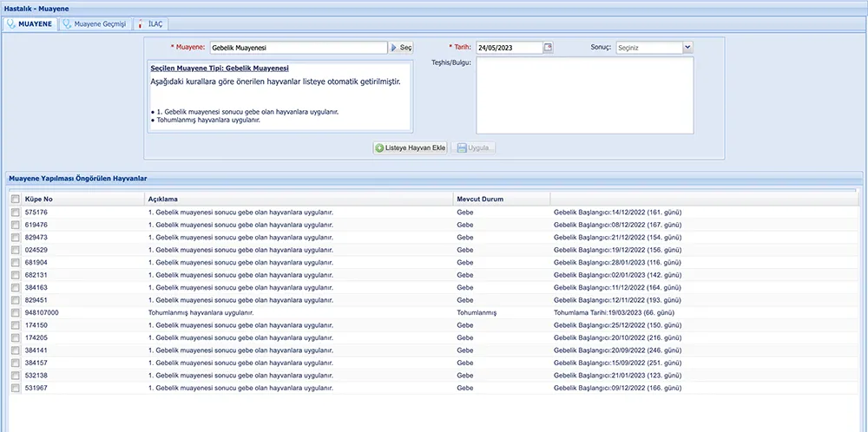Sort by Mevcut Durum column header
This screenshot has height=432, width=868.
[479, 200]
